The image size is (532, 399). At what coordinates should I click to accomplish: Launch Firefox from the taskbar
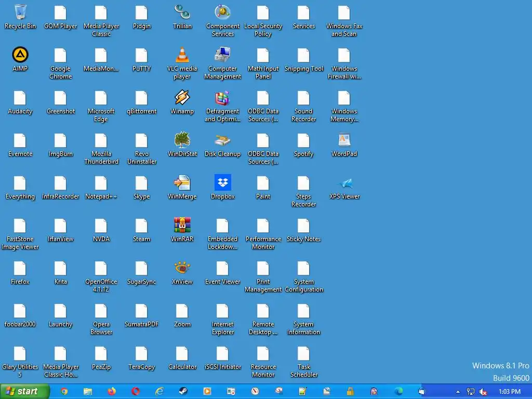click(x=112, y=392)
